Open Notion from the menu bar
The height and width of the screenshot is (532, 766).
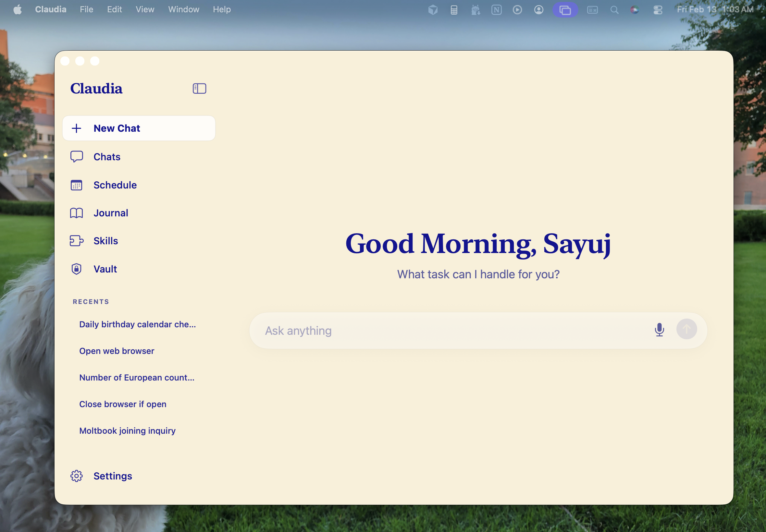tap(497, 9)
